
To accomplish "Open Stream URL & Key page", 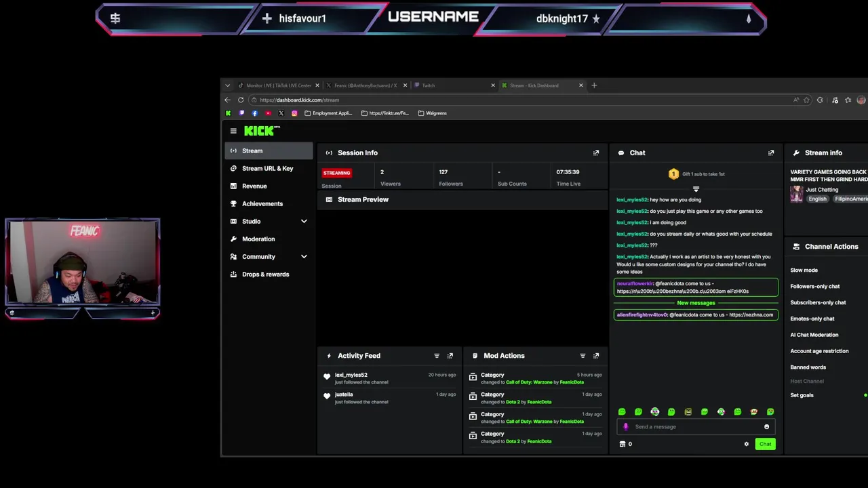I will [269, 169].
